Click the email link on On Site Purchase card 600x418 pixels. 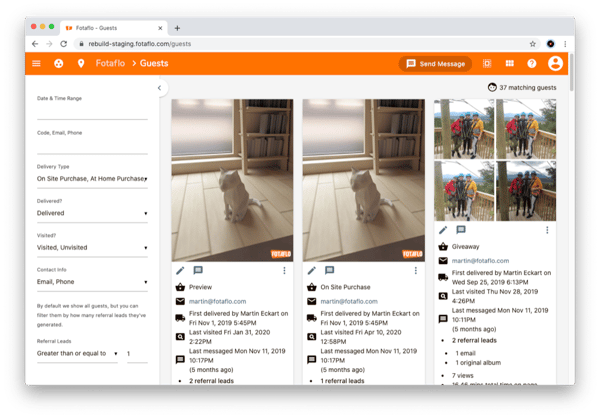(349, 302)
